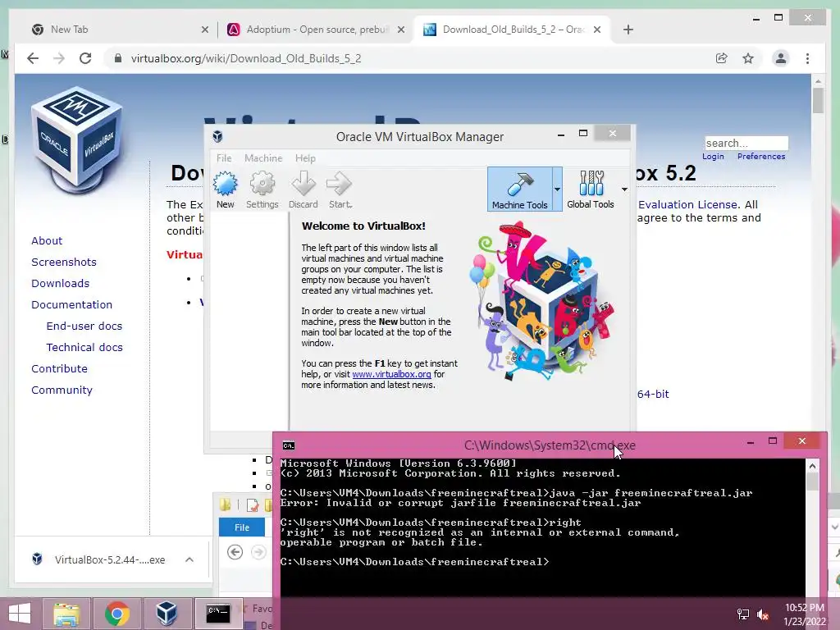
Task: Select Machine Tools in VirtualBox Manager
Action: click(x=519, y=189)
